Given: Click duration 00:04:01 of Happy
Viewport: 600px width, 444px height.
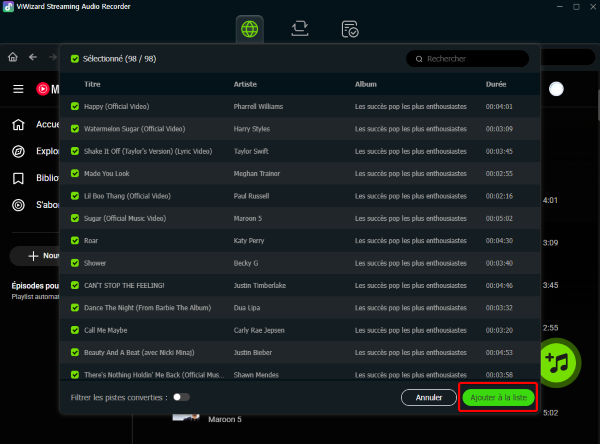Looking at the screenshot, I should click(x=499, y=106).
